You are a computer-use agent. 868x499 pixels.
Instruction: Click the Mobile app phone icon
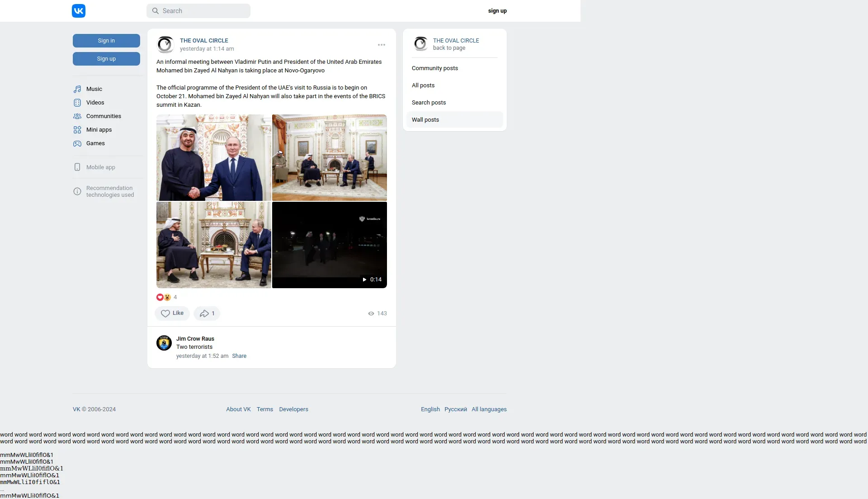(77, 167)
